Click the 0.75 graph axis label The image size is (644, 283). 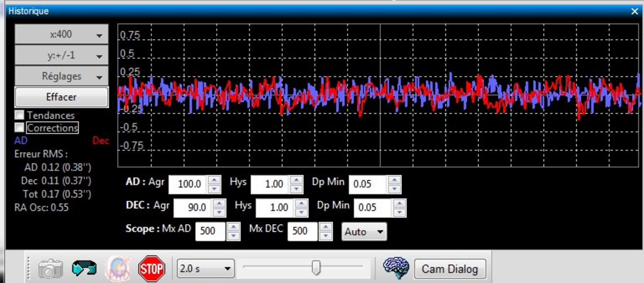pyautogui.click(x=130, y=35)
